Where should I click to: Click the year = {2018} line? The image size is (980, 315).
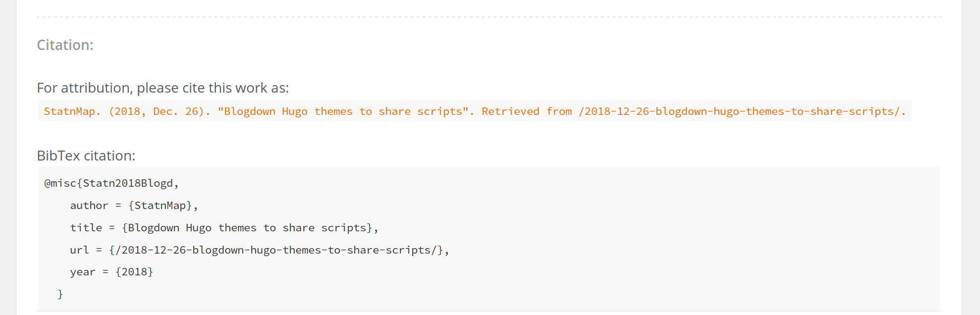click(111, 272)
